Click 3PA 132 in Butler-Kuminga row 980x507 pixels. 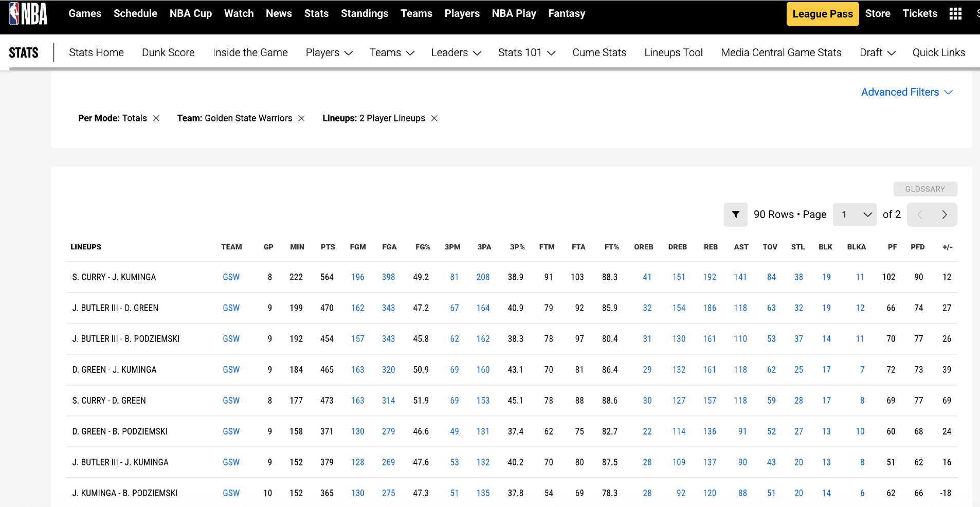(483, 462)
